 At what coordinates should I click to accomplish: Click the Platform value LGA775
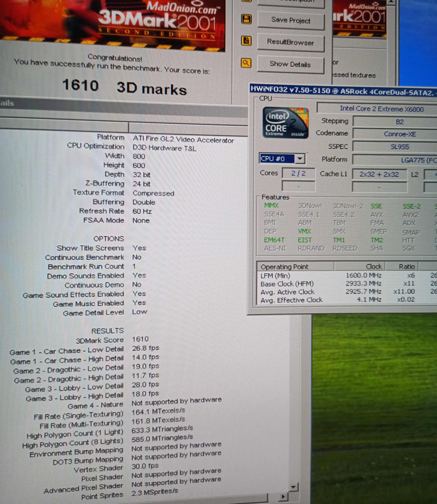(x=395, y=160)
